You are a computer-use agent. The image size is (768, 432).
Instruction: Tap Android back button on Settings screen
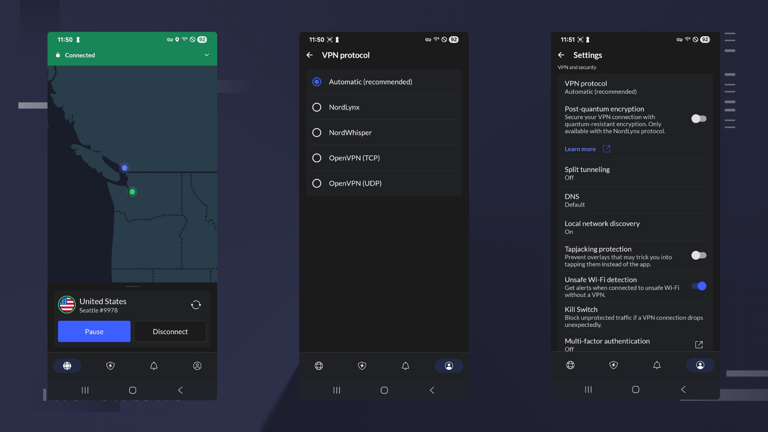click(683, 389)
